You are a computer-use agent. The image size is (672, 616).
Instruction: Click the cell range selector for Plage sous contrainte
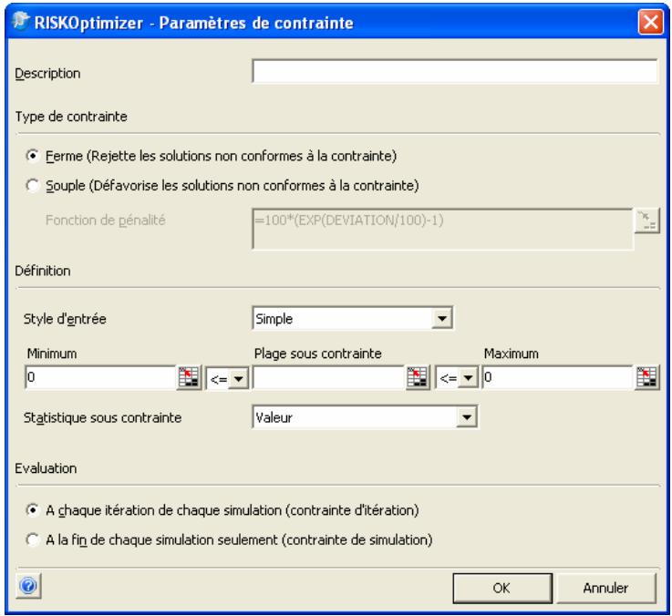point(418,377)
